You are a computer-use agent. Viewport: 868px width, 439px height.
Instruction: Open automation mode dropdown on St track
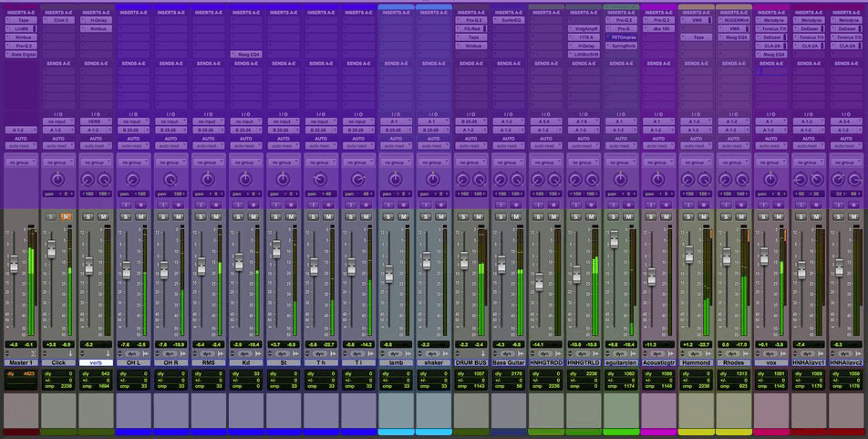click(x=283, y=145)
